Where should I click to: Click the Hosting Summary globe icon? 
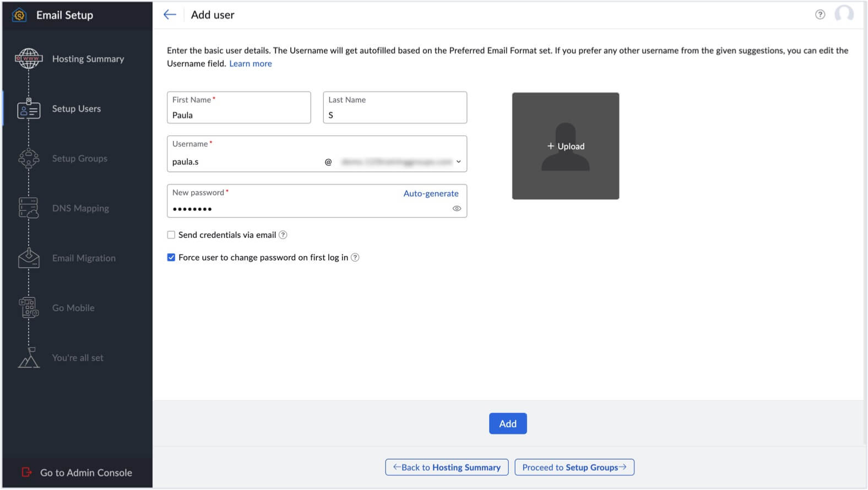pos(29,58)
